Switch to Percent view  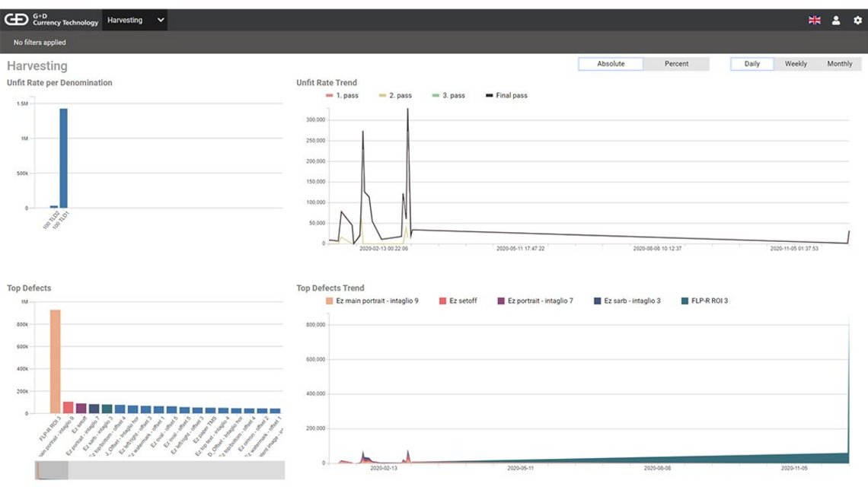coord(676,64)
